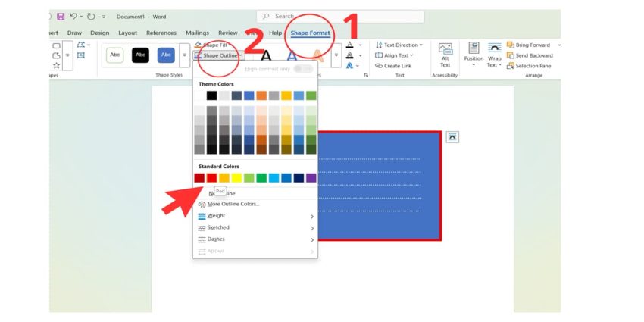
Task: Click the Save icon in title bar
Action: [60, 16]
